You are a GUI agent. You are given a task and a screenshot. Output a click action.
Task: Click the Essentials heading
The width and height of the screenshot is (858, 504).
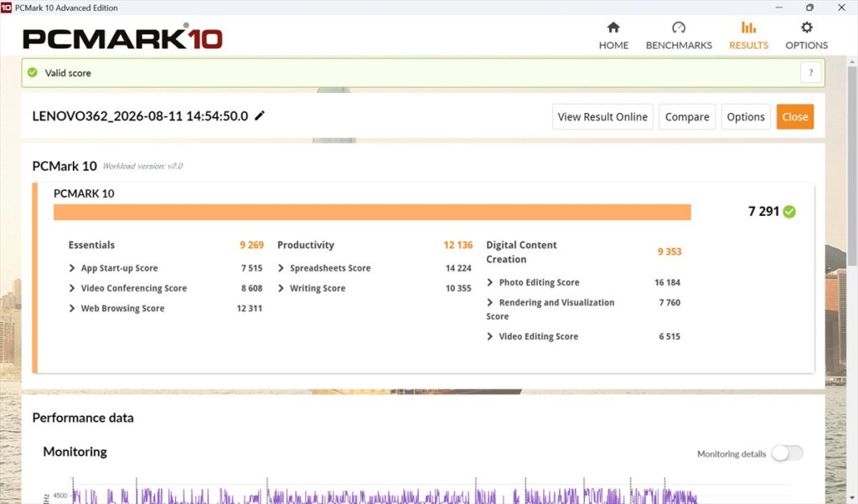point(91,245)
